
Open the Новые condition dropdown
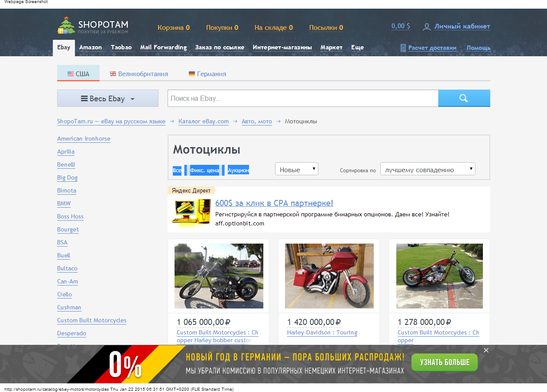click(297, 169)
